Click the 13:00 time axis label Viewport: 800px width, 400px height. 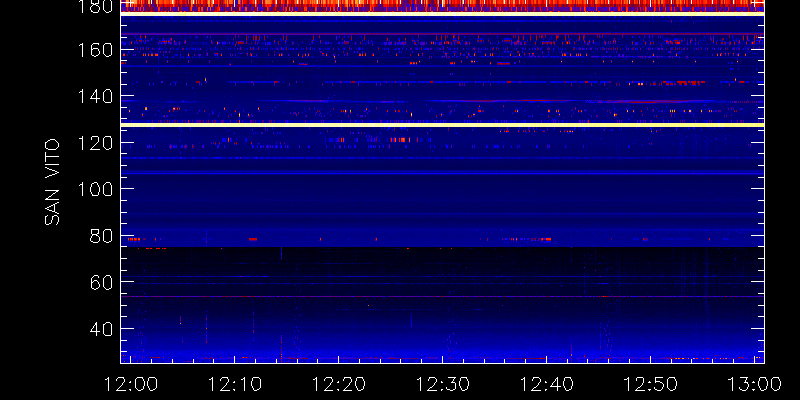[x=754, y=384]
